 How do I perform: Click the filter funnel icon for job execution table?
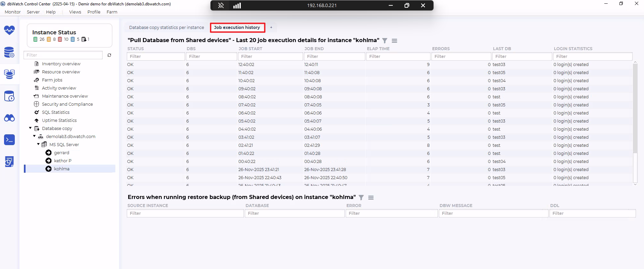(x=385, y=41)
